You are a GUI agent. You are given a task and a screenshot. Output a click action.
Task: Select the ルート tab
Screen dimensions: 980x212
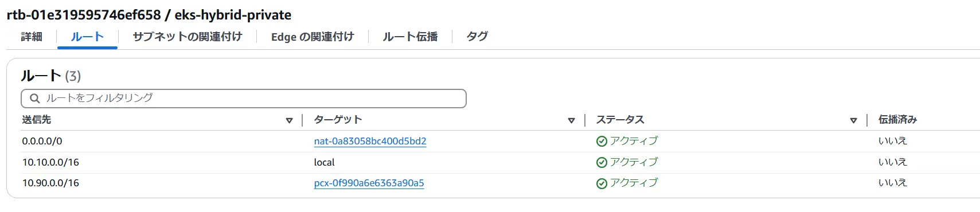tap(87, 37)
